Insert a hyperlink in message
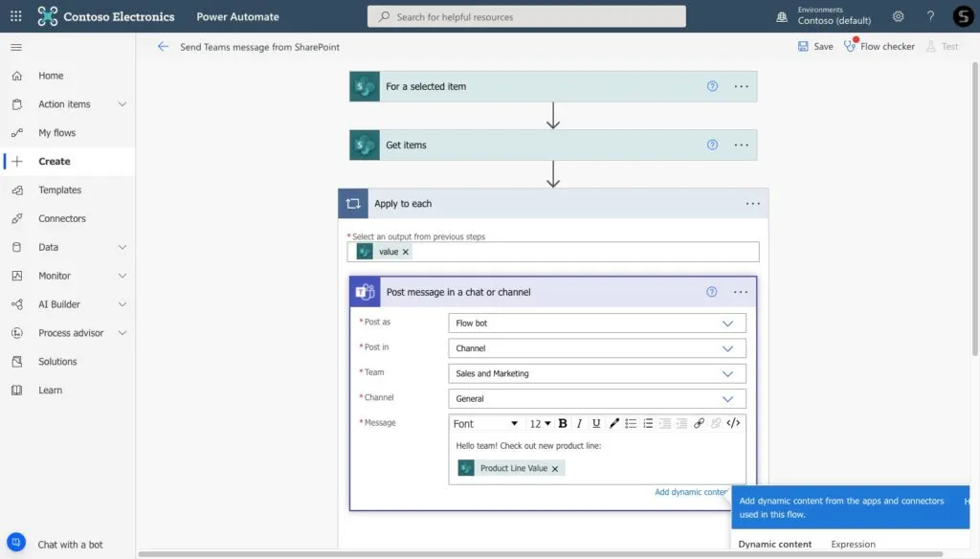 coord(699,423)
